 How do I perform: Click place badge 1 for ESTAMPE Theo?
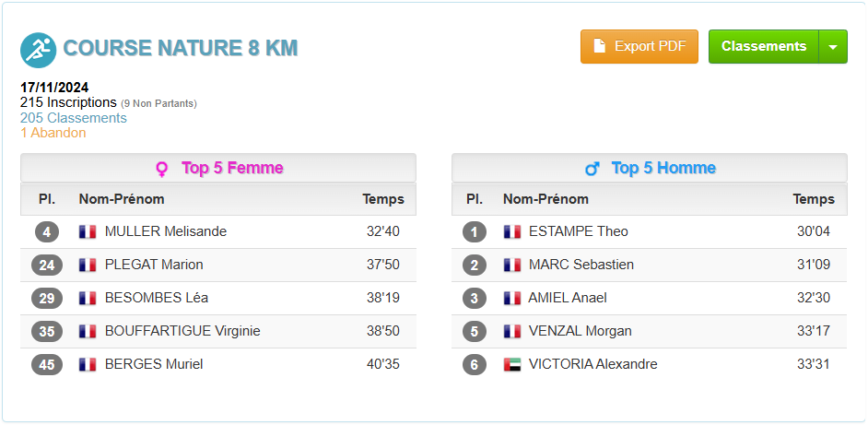(475, 232)
